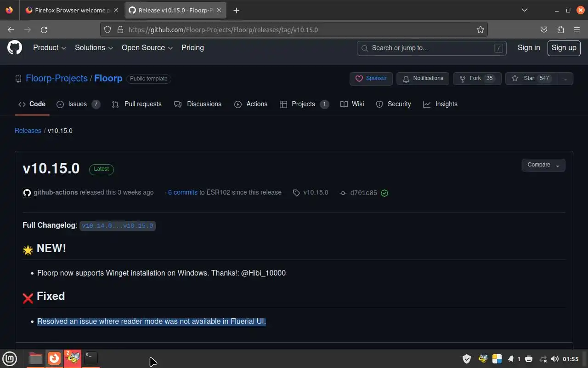This screenshot has height=368, width=588.
Task: Click the network connection tray icon
Action: click(x=543, y=359)
